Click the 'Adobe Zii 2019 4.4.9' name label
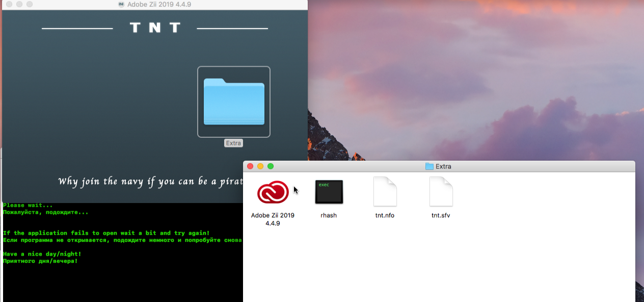 [x=273, y=219]
